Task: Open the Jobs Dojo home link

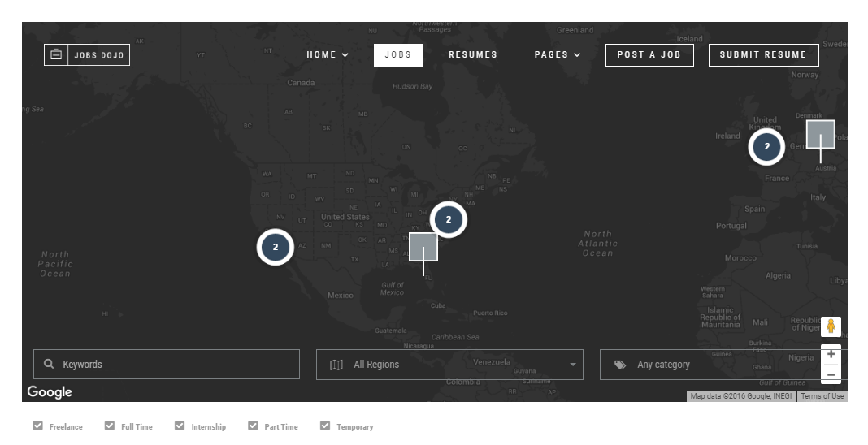Action: 87,54
